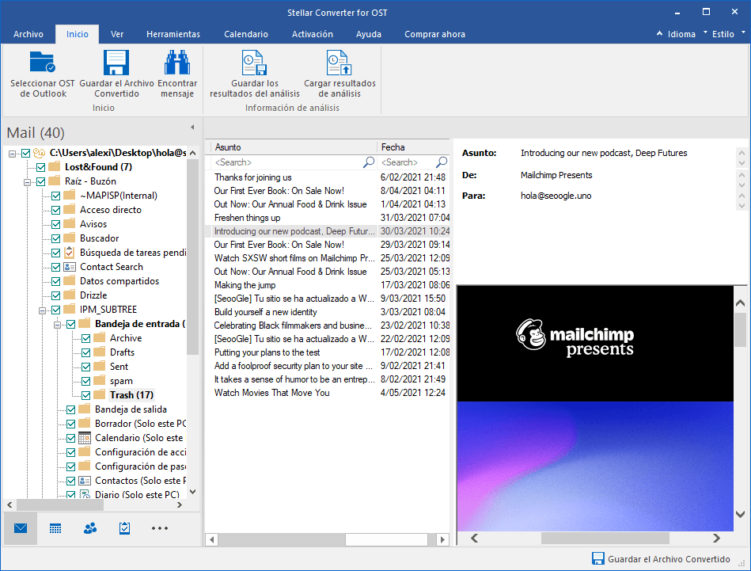The width and height of the screenshot is (751, 571).
Task: Collapse Raíz - Buzón tree node
Action: click(27, 182)
